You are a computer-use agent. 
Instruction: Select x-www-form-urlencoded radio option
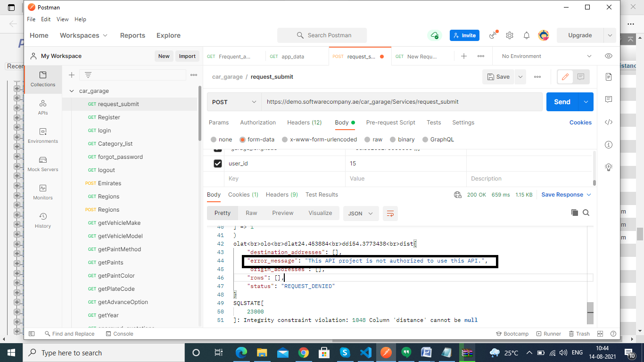(285, 140)
